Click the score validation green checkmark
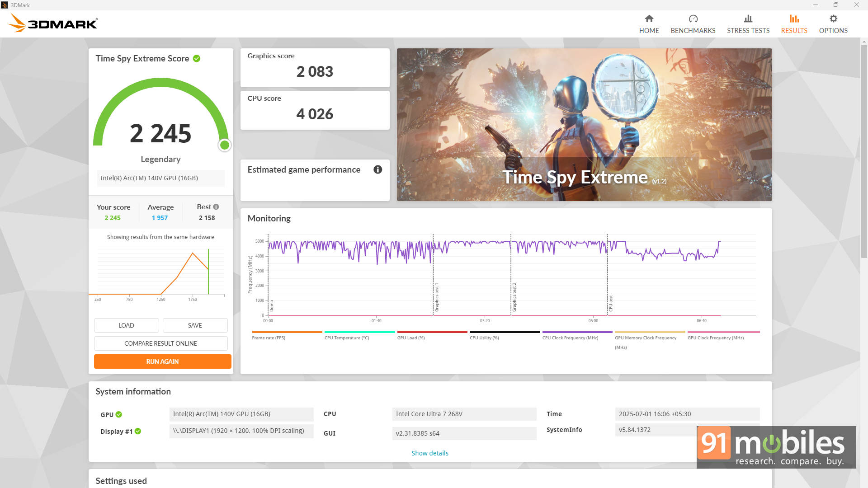Image resolution: width=868 pixels, height=488 pixels. [197, 58]
